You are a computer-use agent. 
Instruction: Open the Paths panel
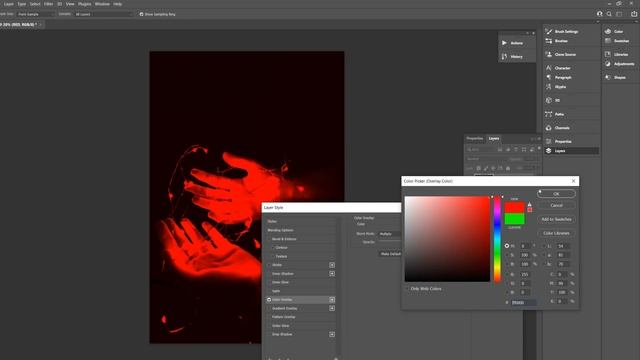(x=555, y=114)
